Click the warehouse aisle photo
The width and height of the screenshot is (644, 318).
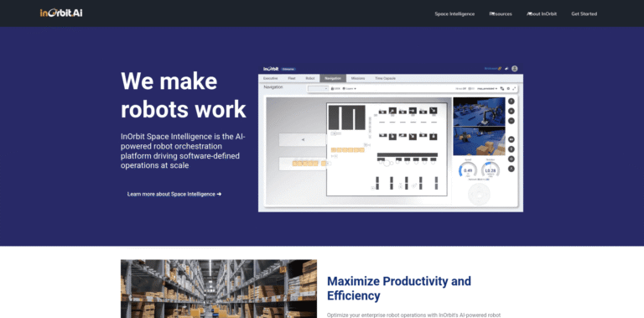(219, 289)
